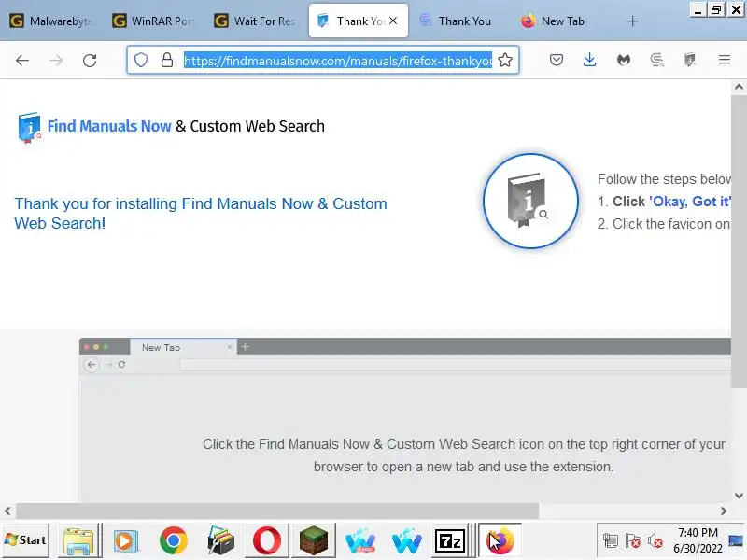Click the 'Follow the steps below' text
The image size is (747, 560).
(664, 179)
